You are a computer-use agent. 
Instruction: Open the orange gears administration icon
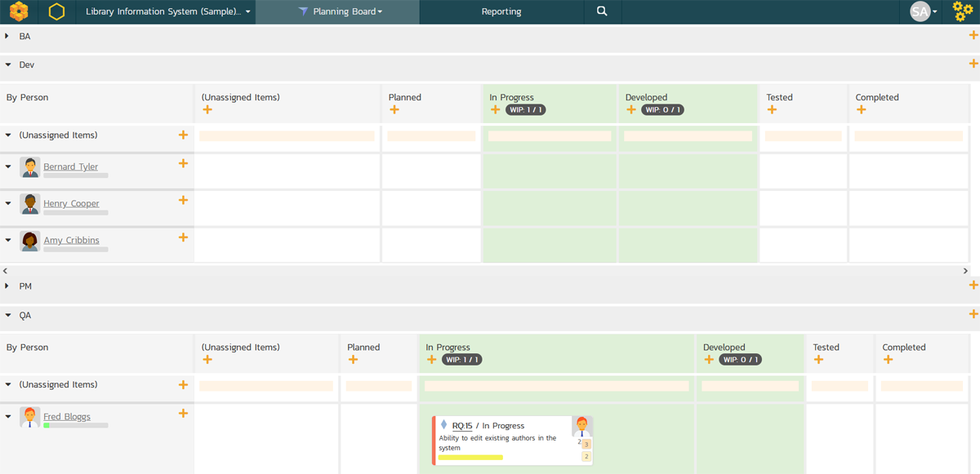[963, 11]
